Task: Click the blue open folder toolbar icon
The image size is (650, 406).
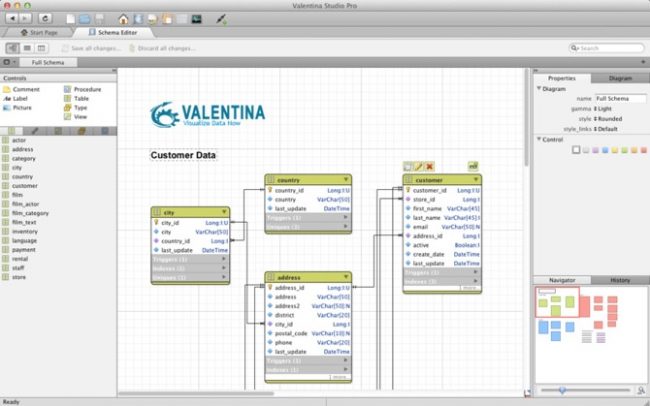Action: pos(85,19)
